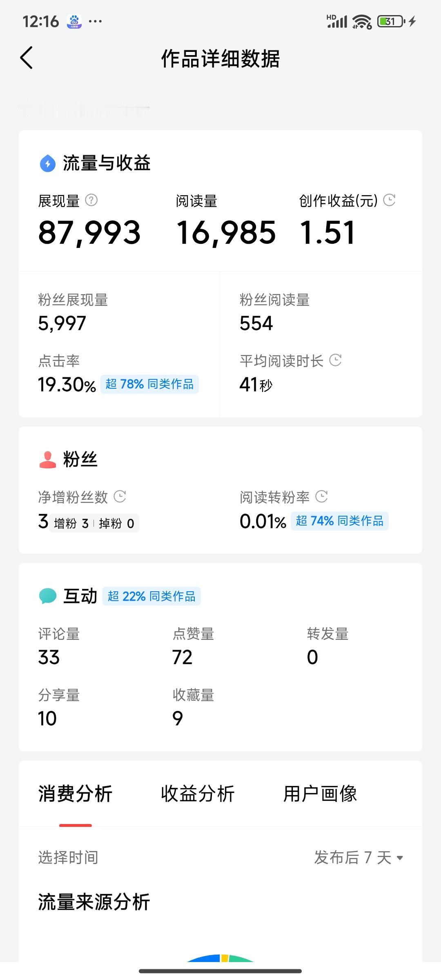The width and height of the screenshot is (441, 980).
Task: Tap the 评论量 count 33
Action: pos(49,657)
